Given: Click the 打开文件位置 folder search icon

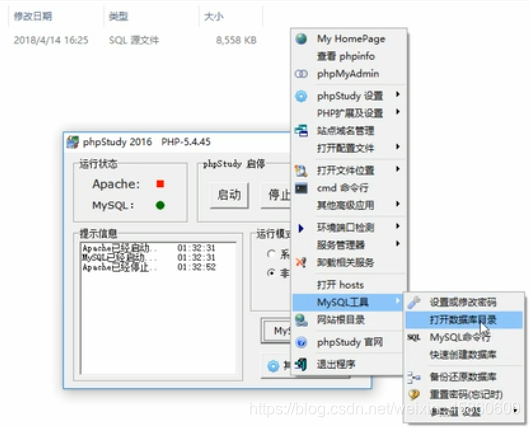Looking at the screenshot, I should pos(301,170).
